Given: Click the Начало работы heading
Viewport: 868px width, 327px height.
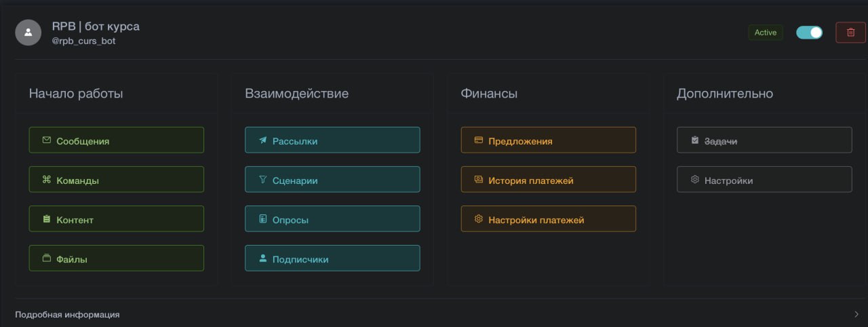Looking at the screenshot, I should coord(76,94).
